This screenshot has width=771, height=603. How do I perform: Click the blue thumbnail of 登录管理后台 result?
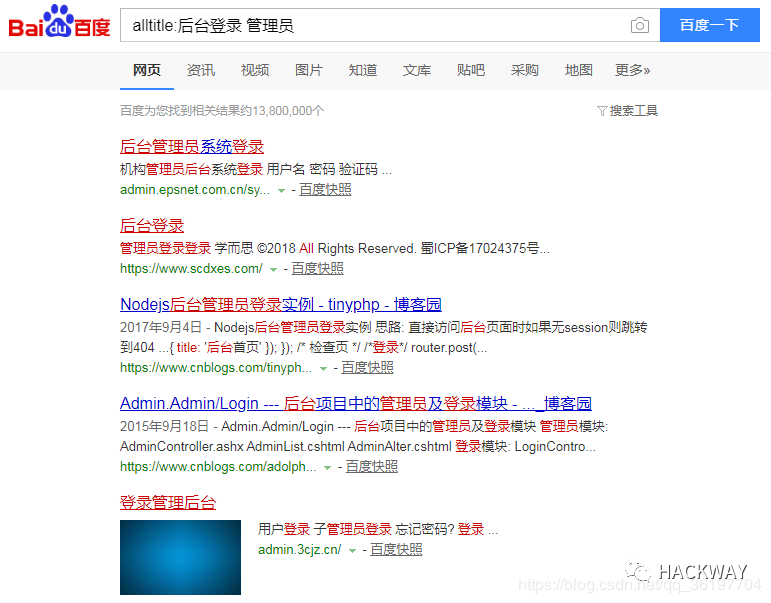[x=180, y=557]
